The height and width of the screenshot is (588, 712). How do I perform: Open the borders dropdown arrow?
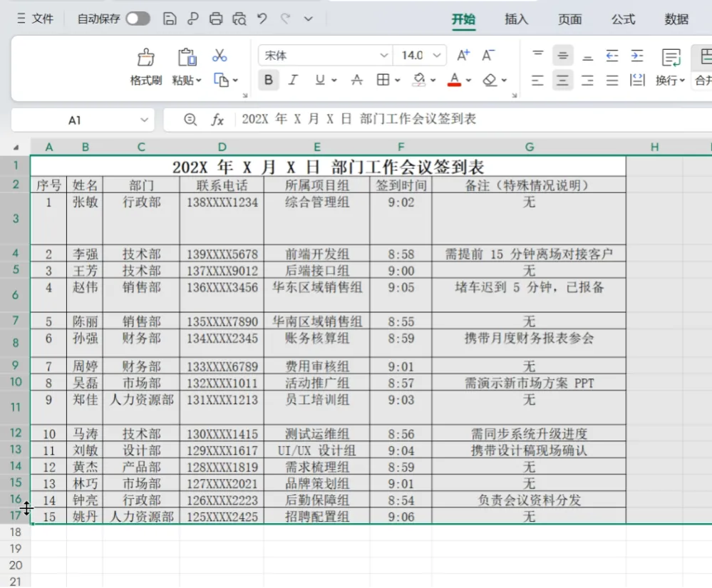click(397, 81)
